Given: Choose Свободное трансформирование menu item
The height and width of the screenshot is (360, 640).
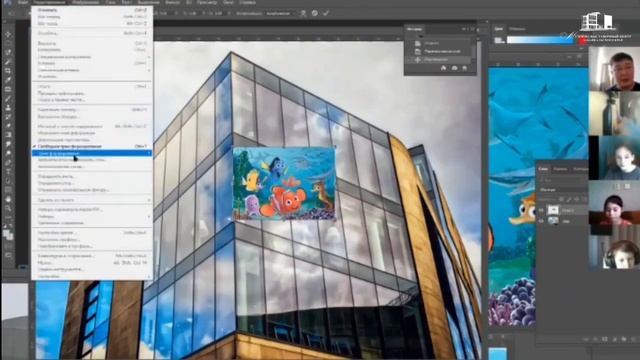Looking at the screenshot, I should coord(92,146).
